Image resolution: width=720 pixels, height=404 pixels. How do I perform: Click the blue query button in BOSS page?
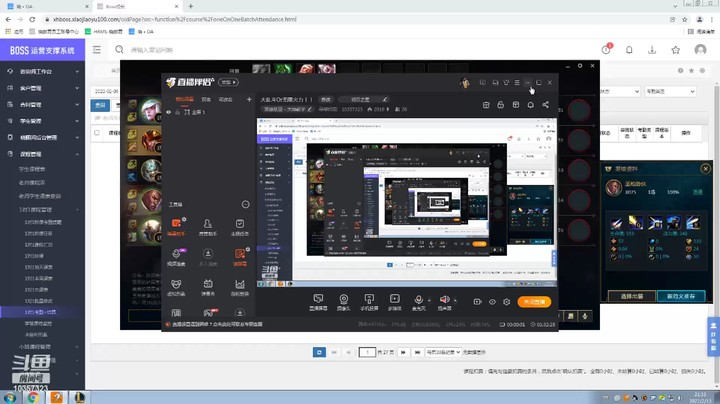(100, 105)
